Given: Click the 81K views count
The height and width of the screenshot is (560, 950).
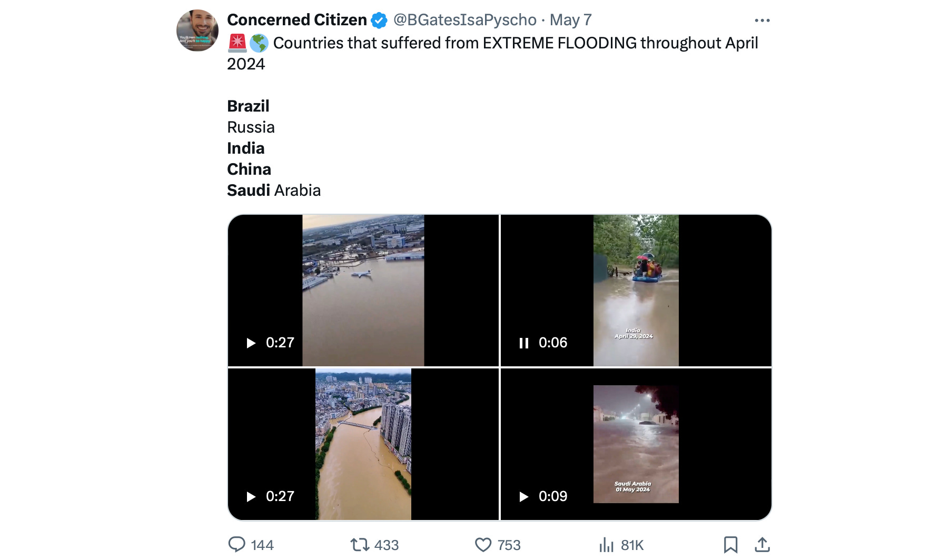Looking at the screenshot, I should [632, 545].
